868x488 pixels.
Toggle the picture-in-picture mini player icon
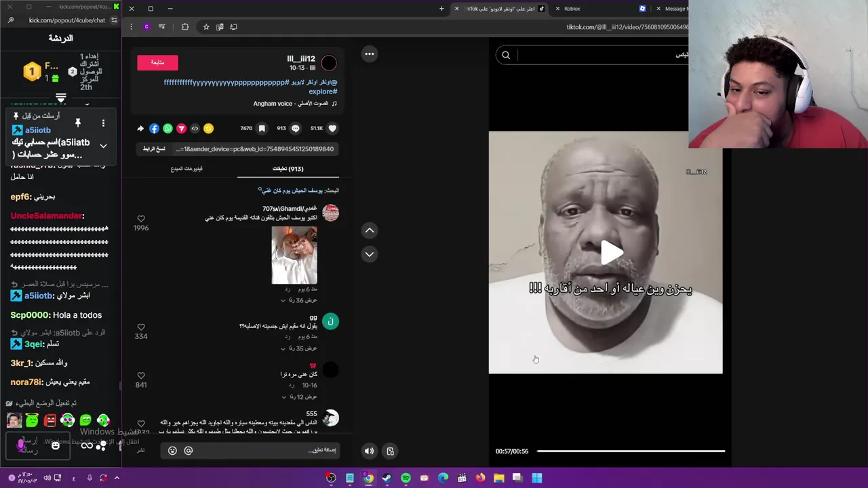tap(391, 451)
